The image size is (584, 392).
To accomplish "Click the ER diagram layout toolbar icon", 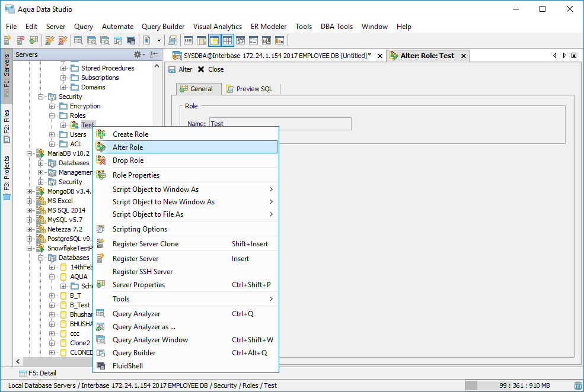I will coord(266,40).
